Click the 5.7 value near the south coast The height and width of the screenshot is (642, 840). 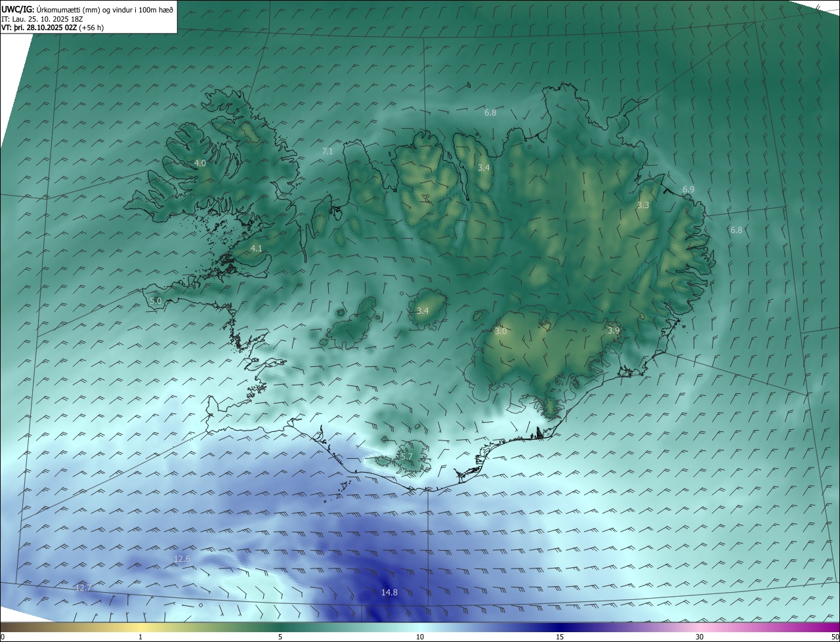point(406,456)
